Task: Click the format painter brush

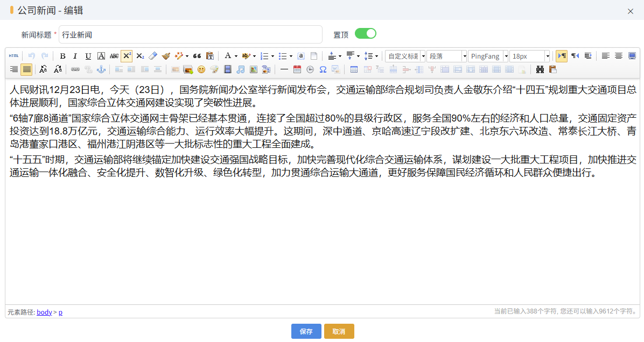Action: point(166,56)
